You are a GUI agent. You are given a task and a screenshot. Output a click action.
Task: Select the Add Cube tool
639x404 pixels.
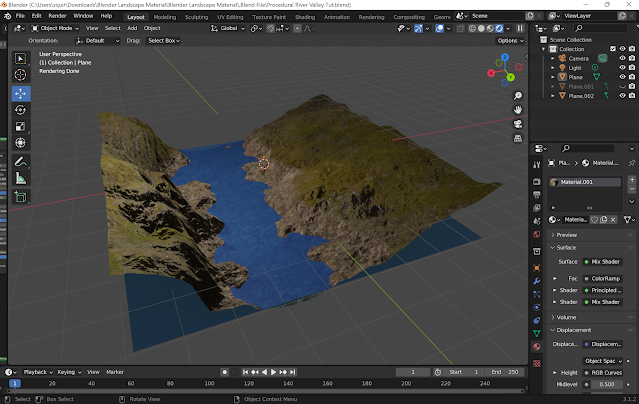click(20, 197)
